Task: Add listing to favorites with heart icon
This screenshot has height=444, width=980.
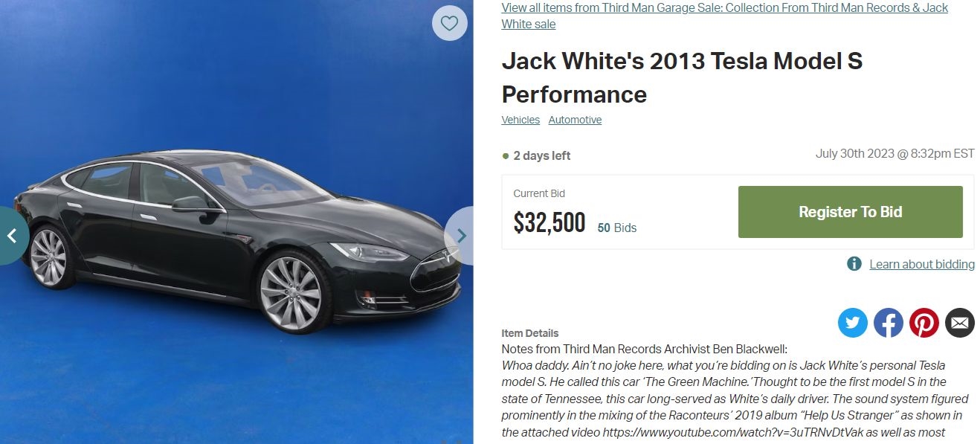Action: pyautogui.click(x=449, y=23)
